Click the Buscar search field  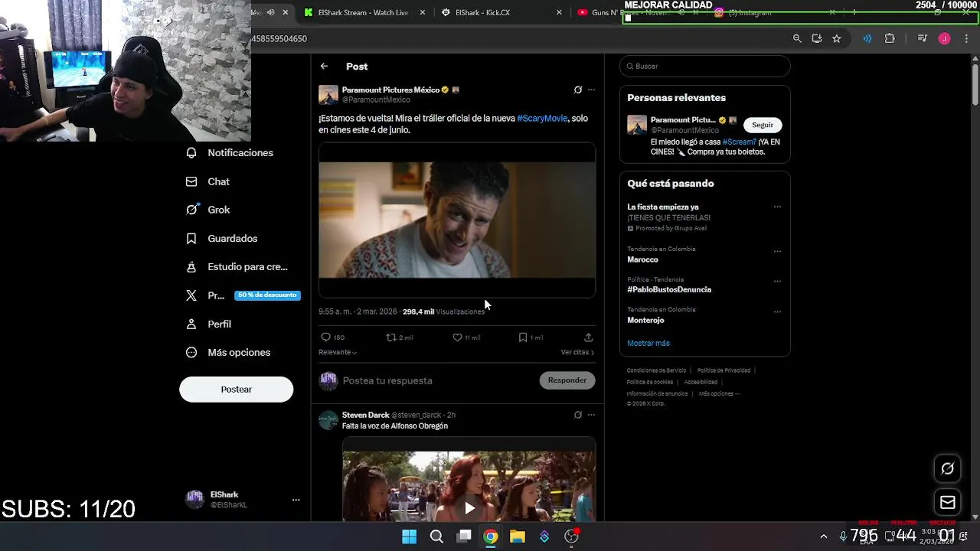(704, 66)
